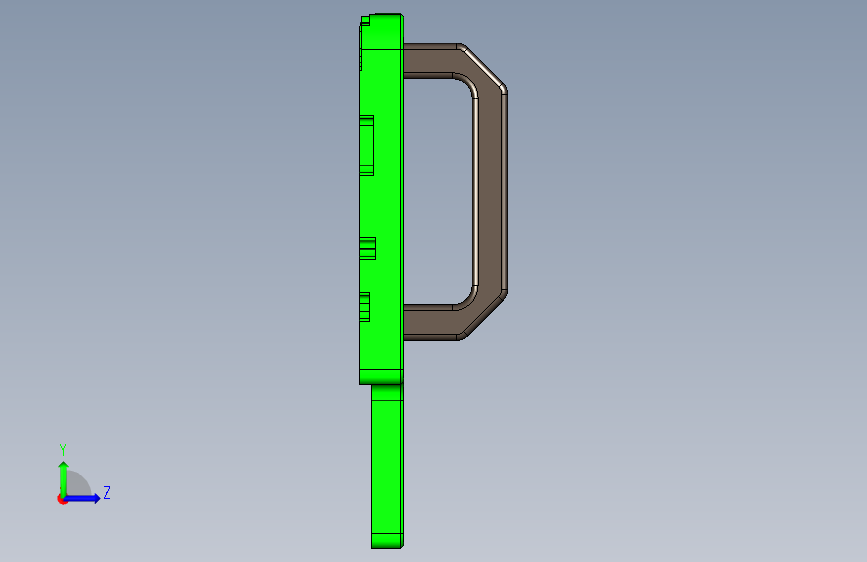This screenshot has width=867, height=562.
Task: Click the red origin point of the triad
Action: pyautogui.click(x=62, y=499)
